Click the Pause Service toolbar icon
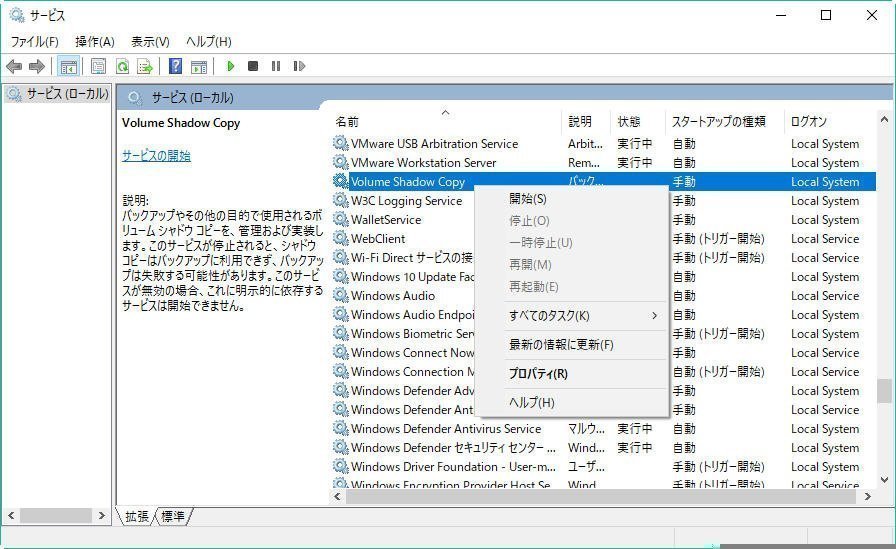This screenshot has width=896, height=549. (276, 66)
